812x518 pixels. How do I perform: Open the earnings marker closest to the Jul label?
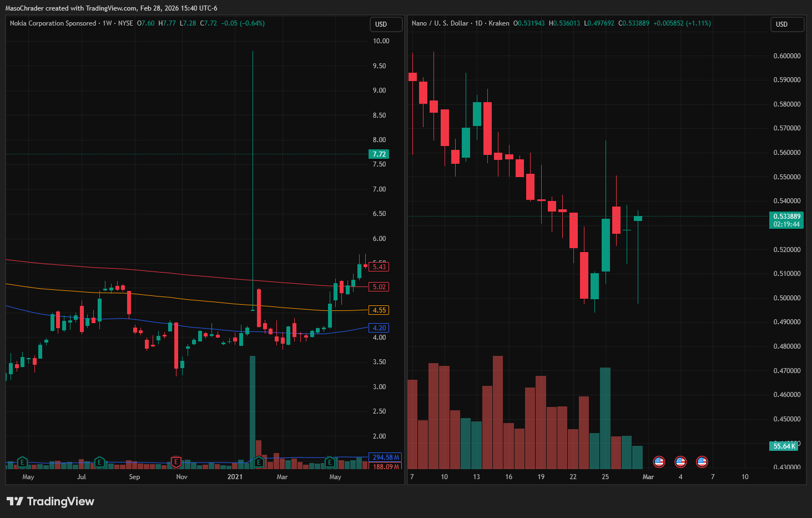pyautogui.click(x=99, y=462)
